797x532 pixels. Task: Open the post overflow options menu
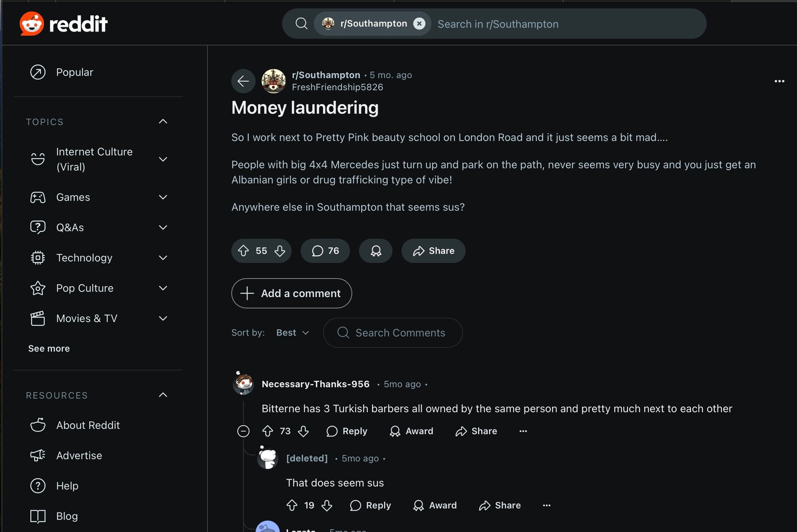click(779, 81)
